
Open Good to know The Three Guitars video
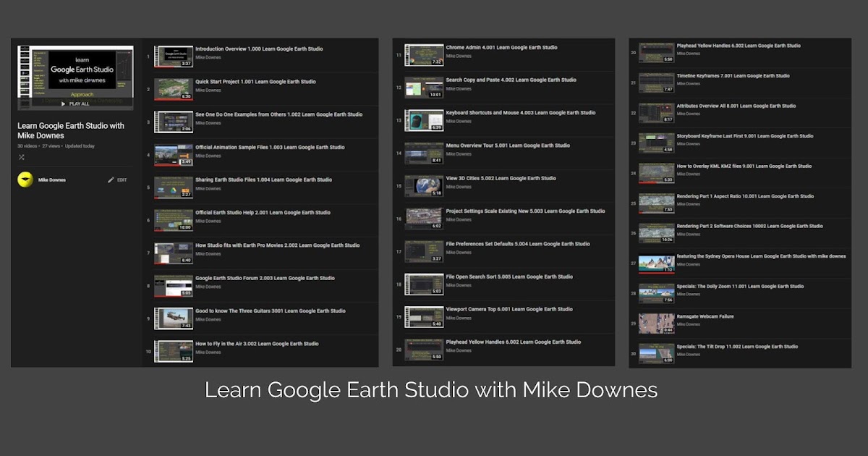click(x=271, y=311)
